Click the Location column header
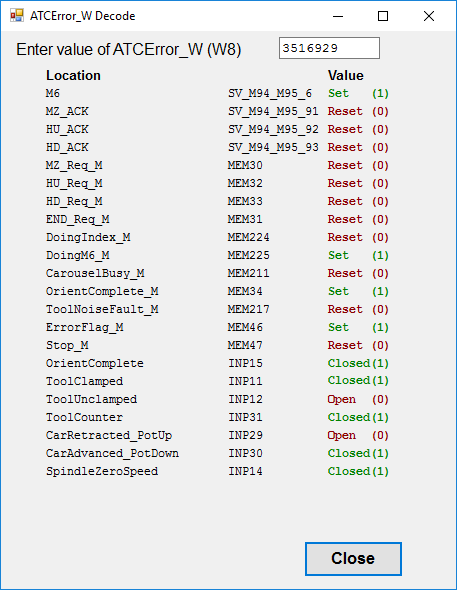The width and height of the screenshot is (457, 590). tap(73, 76)
